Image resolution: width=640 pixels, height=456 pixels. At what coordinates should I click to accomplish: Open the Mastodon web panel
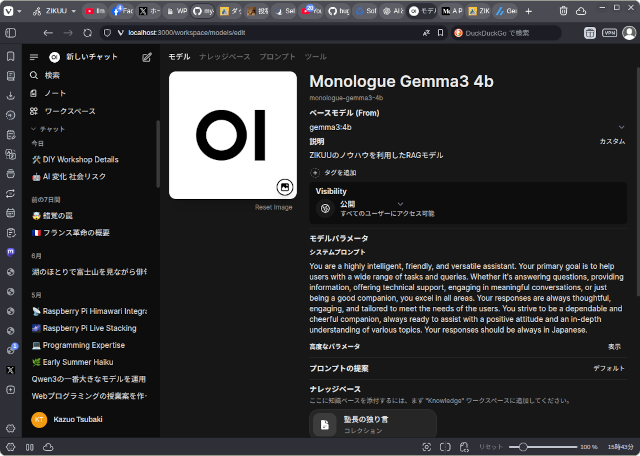(x=11, y=252)
